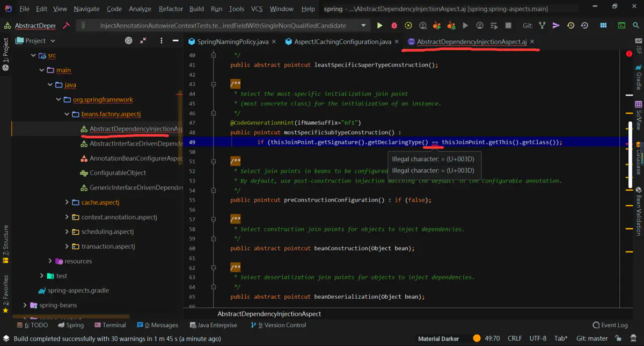Viewport: 644px width, 346px height.
Task: Collapse all using Project panel collapse icon
Action: 143,41
